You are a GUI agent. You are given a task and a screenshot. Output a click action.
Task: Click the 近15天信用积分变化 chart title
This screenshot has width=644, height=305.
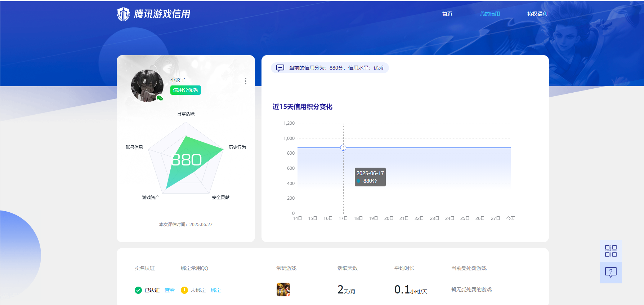tap(303, 107)
